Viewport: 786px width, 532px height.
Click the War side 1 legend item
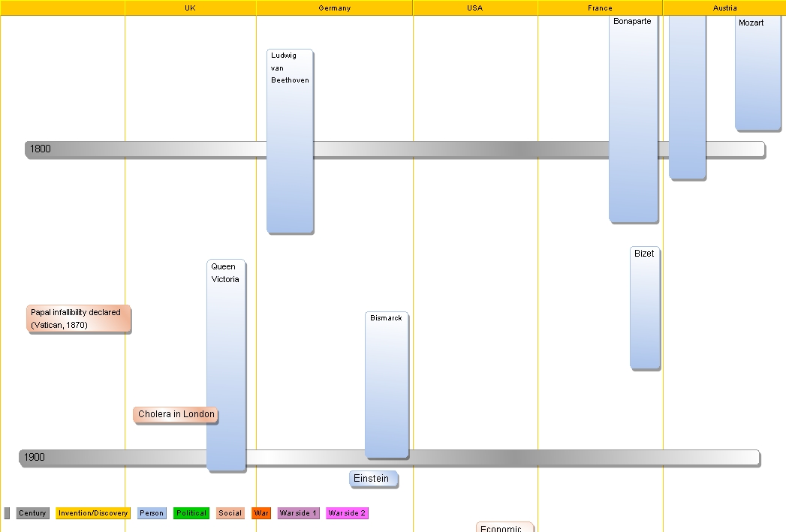click(x=297, y=513)
